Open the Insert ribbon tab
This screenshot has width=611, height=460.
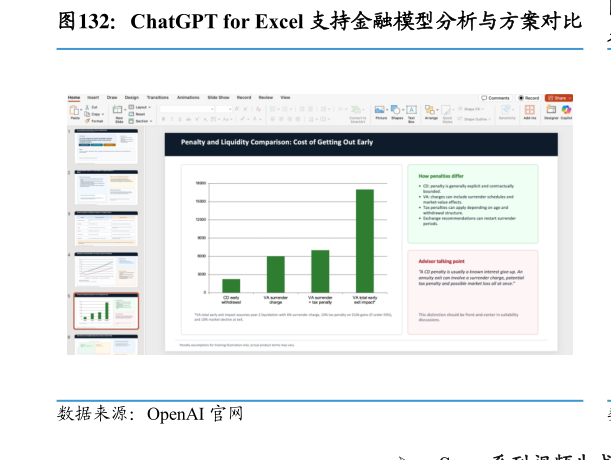click(93, 97)
